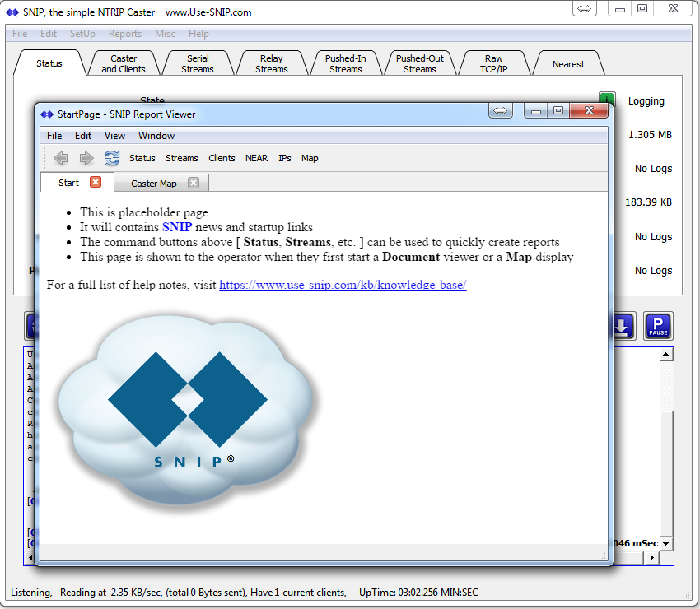Select the Caster and Clients tab
700x609 pixels.
click(x=124, y=64)
